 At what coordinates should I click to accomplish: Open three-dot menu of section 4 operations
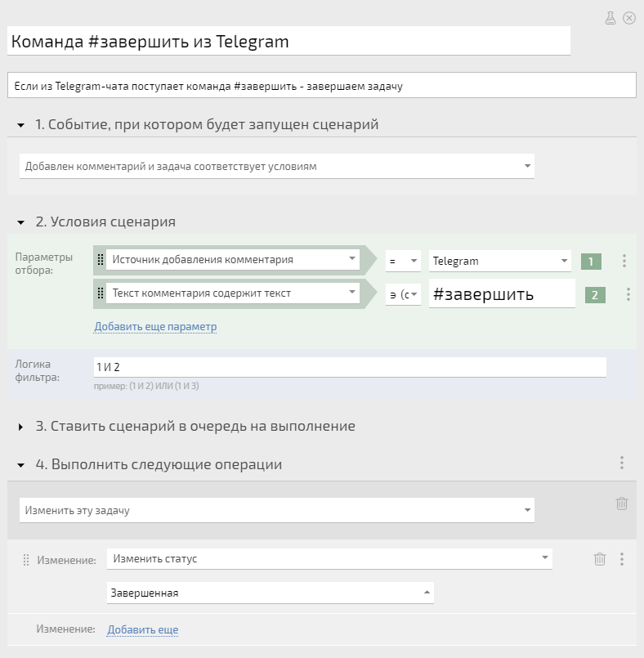click(622, 463)
